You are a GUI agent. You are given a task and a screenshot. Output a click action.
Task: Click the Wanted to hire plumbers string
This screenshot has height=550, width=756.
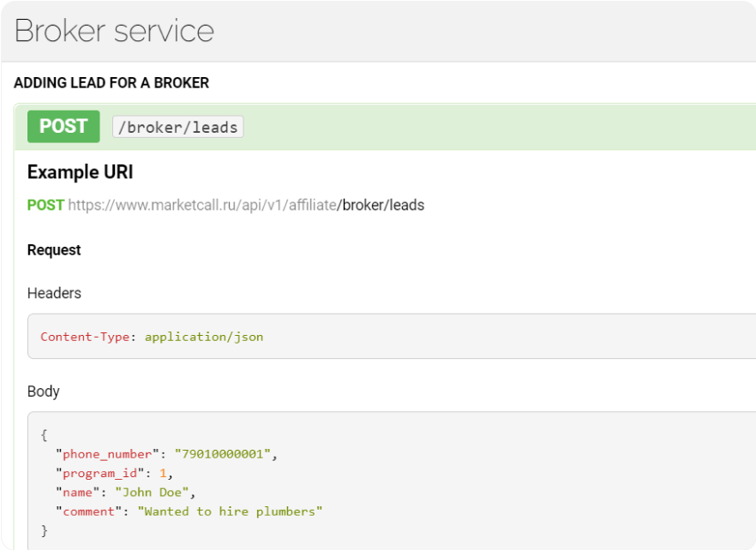(x=230, y=511)
